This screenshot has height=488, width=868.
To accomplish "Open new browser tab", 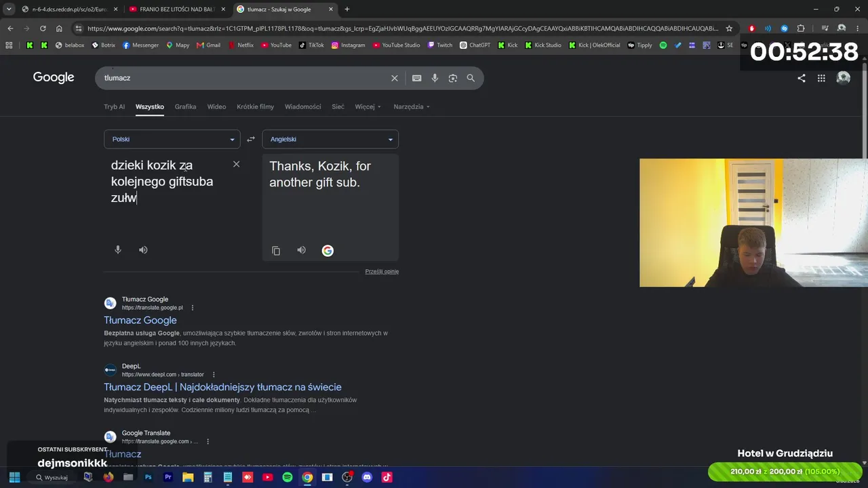I will (x=347, y=9).
